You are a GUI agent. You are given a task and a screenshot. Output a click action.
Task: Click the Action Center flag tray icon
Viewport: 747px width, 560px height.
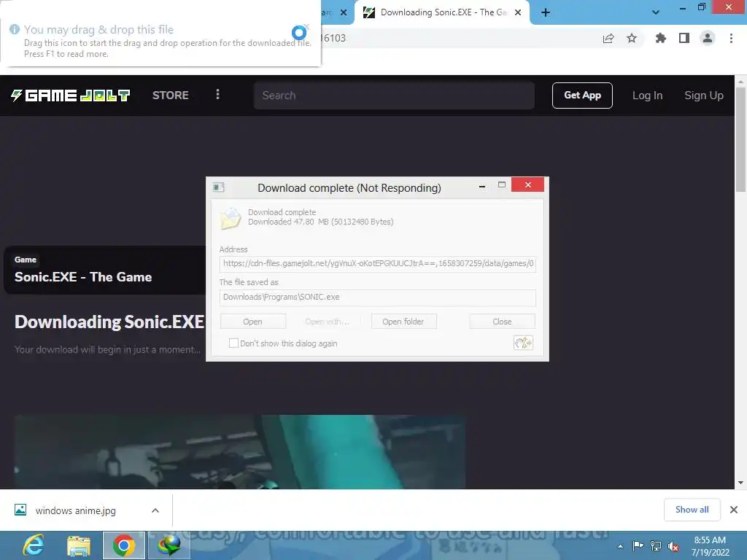tap(638, 545)
